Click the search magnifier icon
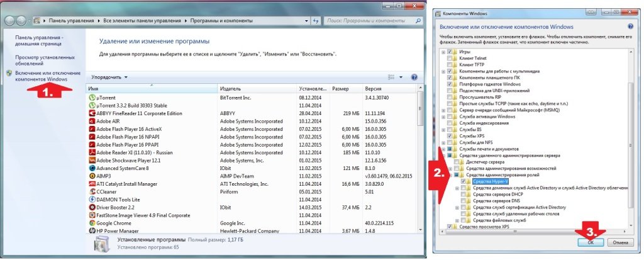Screen dimensions: 644x260 click(x=418, y=20)
